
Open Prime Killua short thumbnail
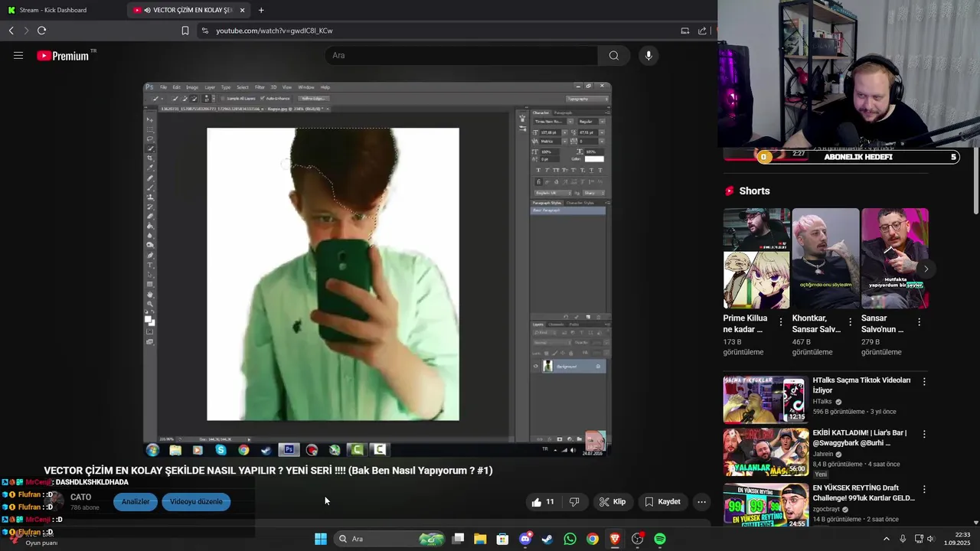pyautogui.click(x=756, y=258)
